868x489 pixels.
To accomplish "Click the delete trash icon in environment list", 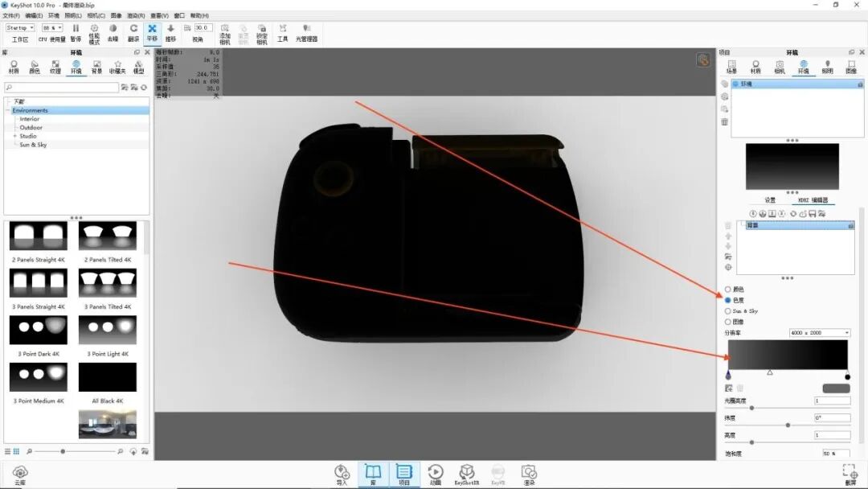I will 723,122.
